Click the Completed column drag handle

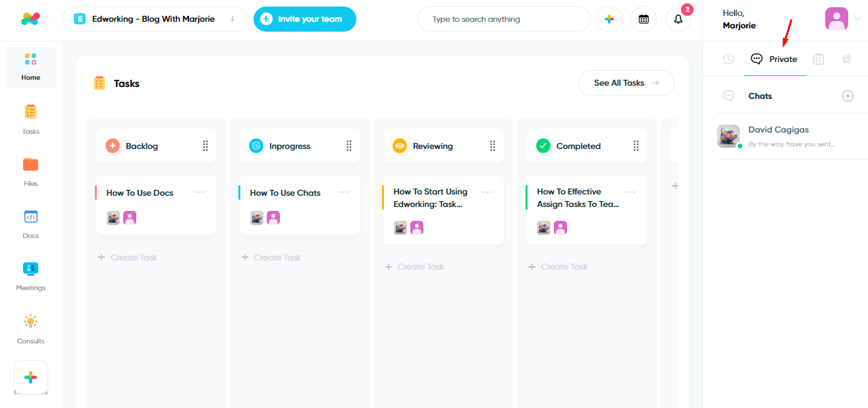pyautogui.click(x=636, y=146)
